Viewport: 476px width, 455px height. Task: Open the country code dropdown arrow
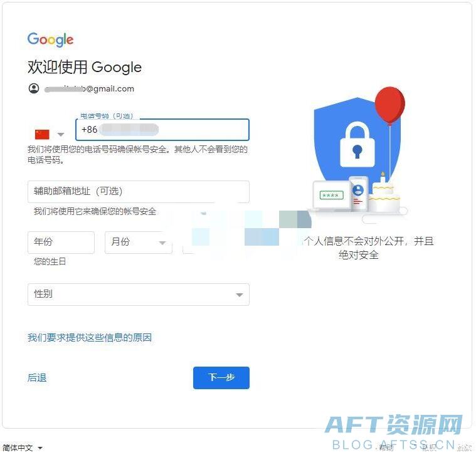(x=61, y=134)
